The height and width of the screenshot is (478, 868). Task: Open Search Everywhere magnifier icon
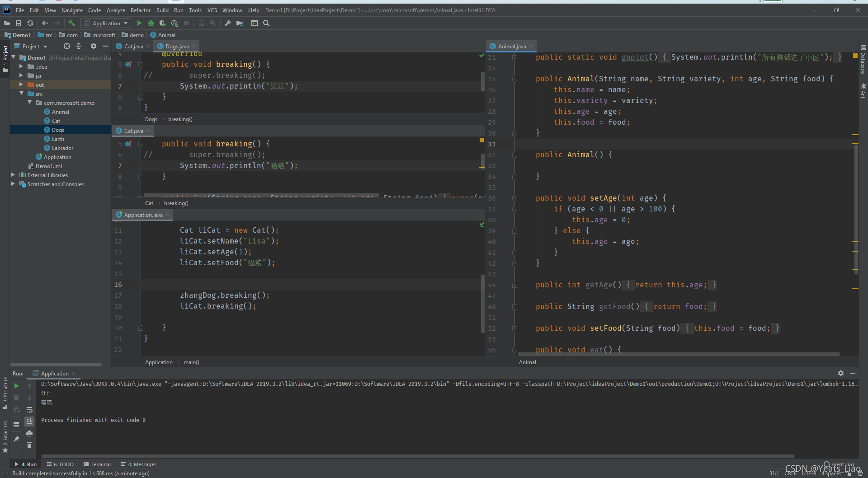(266, 23)
